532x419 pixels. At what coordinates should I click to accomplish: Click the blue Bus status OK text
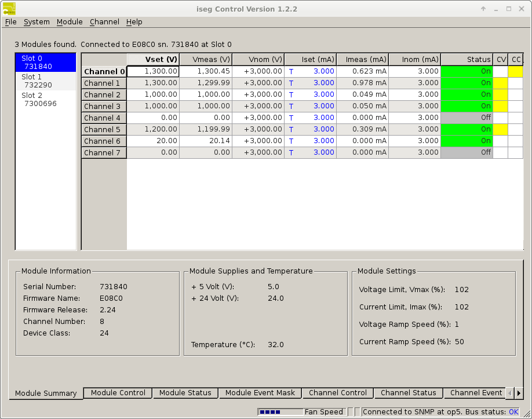513,412
